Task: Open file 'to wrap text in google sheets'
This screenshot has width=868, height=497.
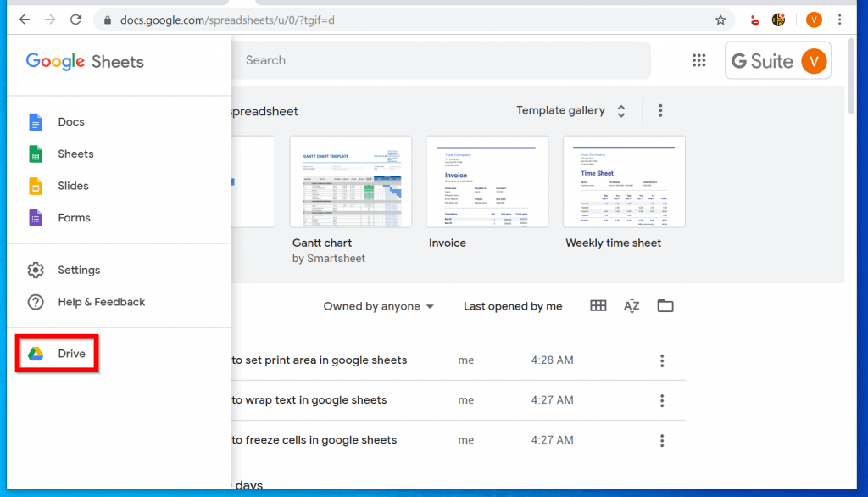Action: (309, 400)
